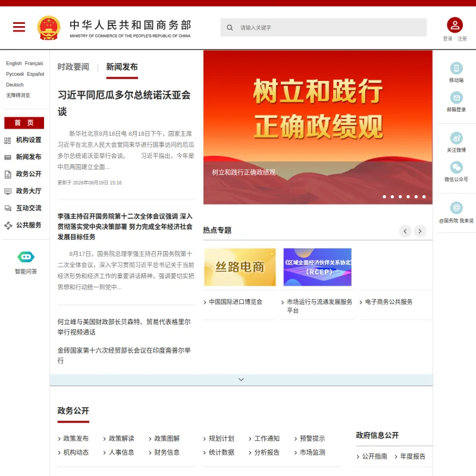Click the 互动交流 chat icon
The image size is (476, 476).
[8, 208]
